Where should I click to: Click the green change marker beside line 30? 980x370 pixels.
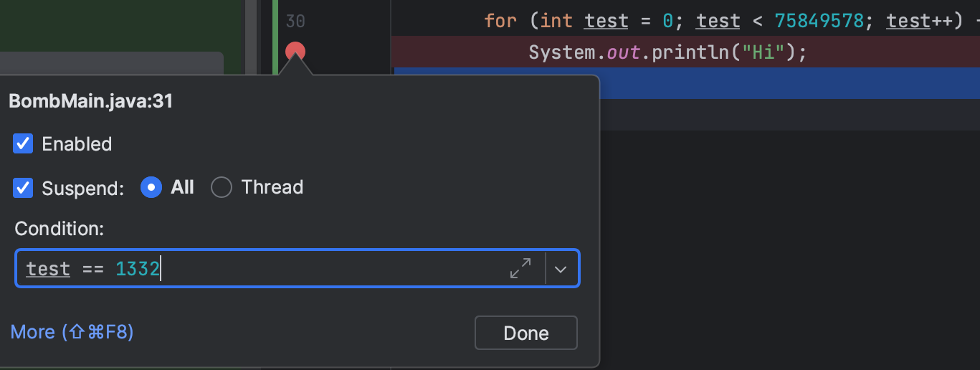277,22
